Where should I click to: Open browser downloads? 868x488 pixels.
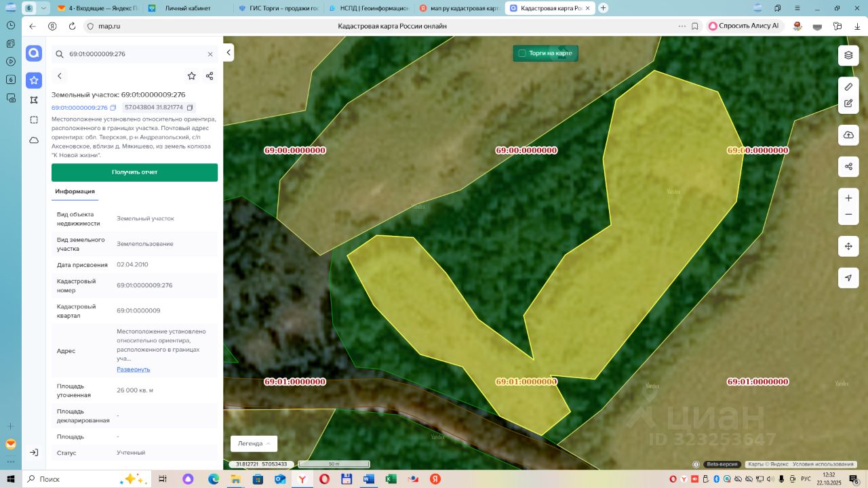click(x=857, y=26)
